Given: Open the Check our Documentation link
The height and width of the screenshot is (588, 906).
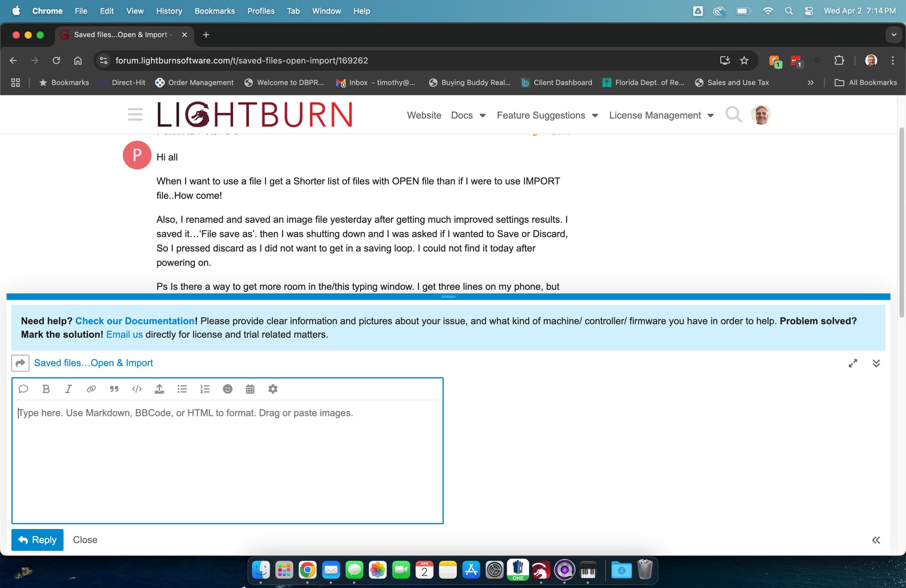Looking at the screenshot, I should click(x=135, y=321).
